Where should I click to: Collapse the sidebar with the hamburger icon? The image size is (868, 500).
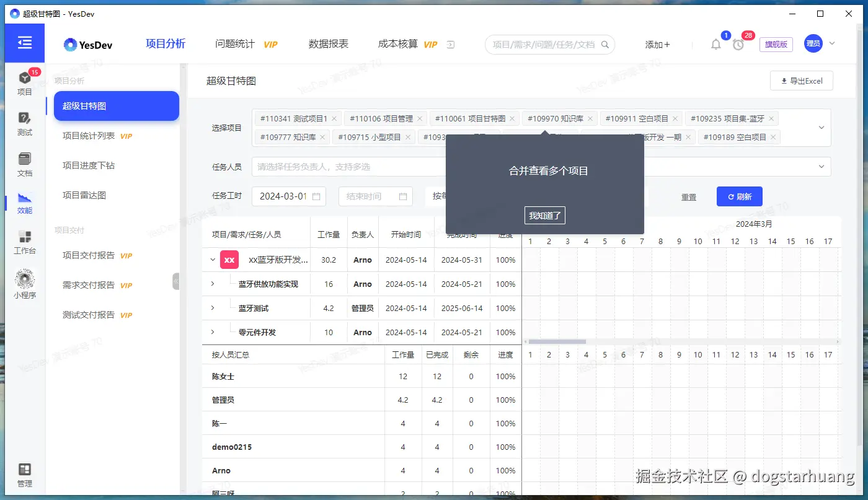pos(25,43)
